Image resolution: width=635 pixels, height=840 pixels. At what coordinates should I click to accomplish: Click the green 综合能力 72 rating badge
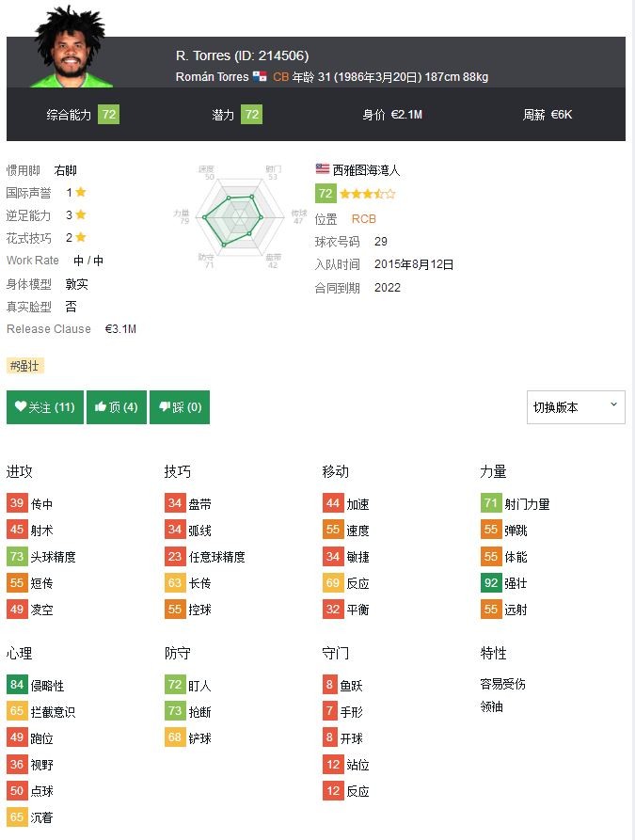pyautogui.click(x=109, y=115)
